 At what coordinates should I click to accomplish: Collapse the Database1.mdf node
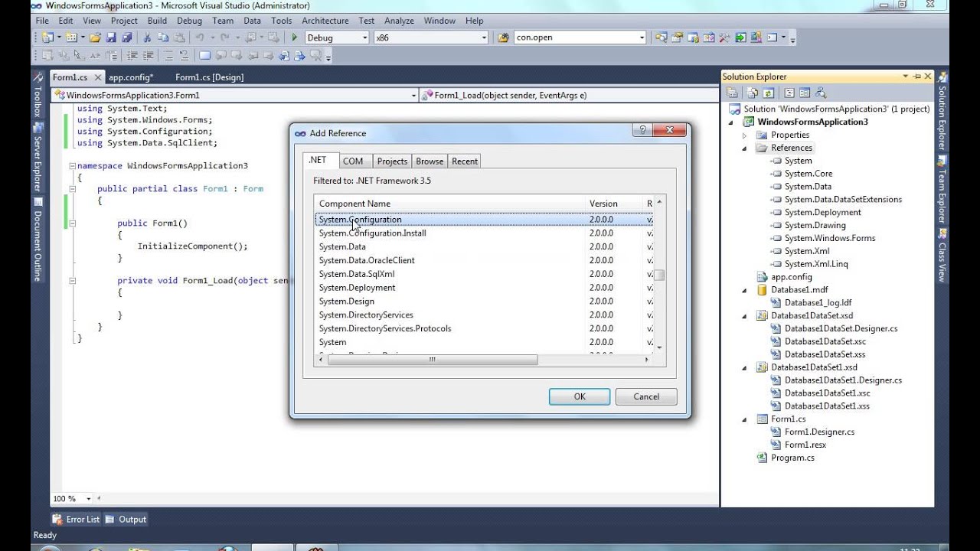coord(744,291)
